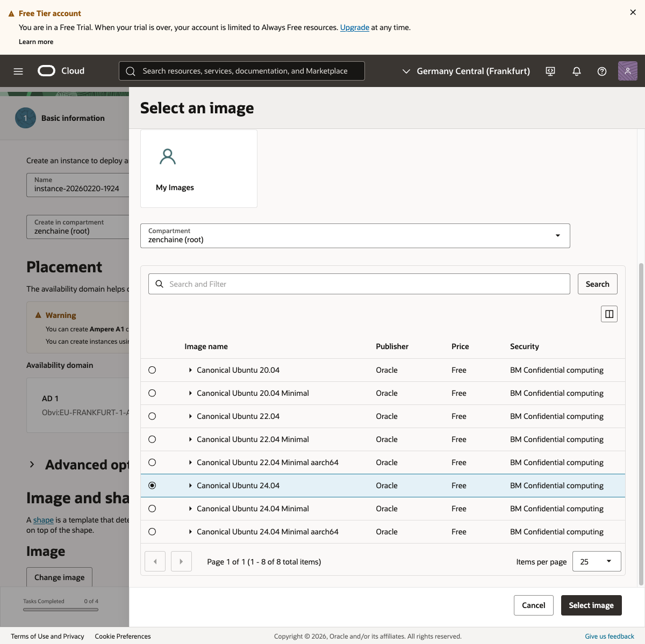Open the table column settings icon

(609, 314)
